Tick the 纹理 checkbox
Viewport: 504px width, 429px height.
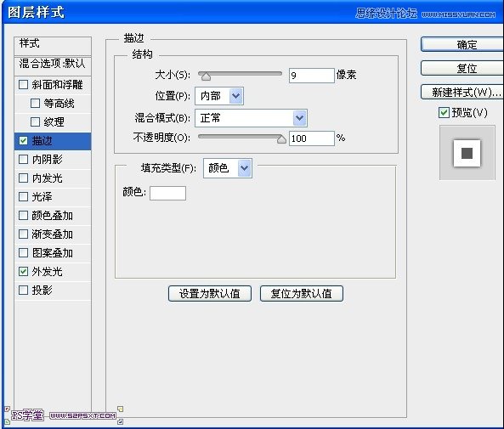pos(35,122)
